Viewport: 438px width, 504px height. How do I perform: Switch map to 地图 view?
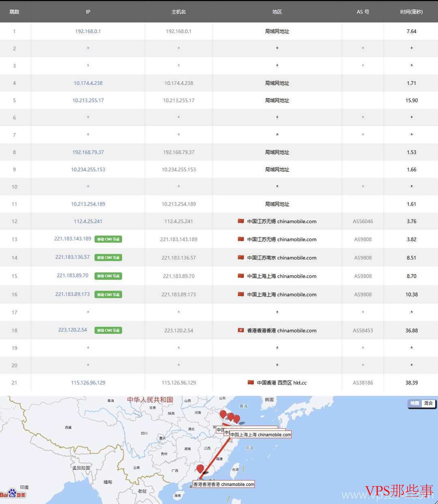pos(414,403)
